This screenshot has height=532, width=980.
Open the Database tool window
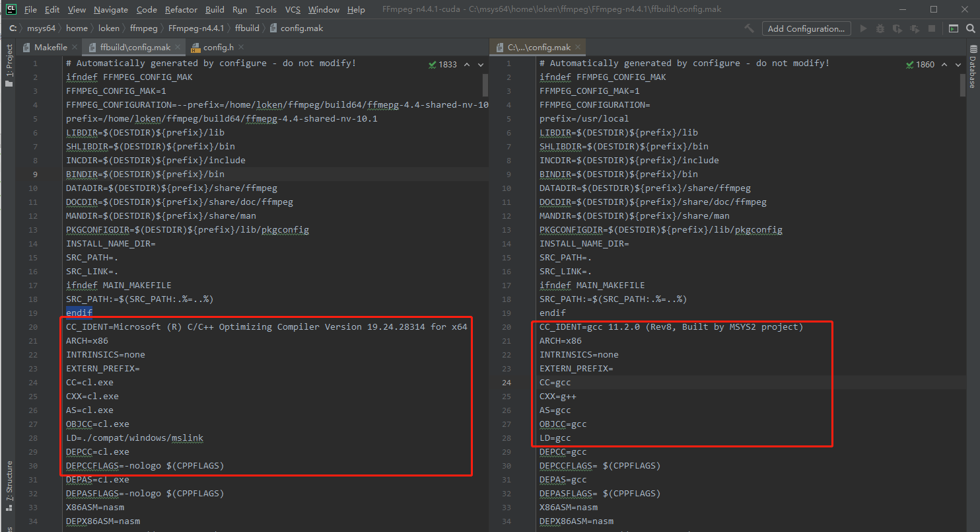coord(973,67)
